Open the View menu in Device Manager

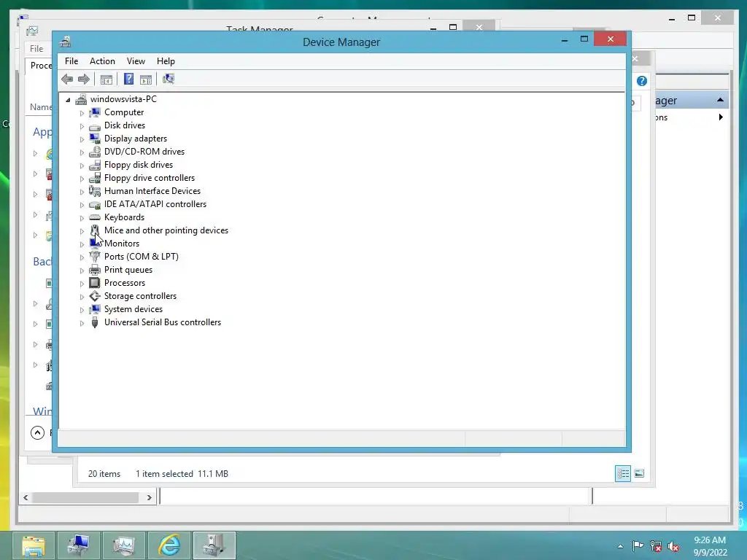(x=136, y=61)
